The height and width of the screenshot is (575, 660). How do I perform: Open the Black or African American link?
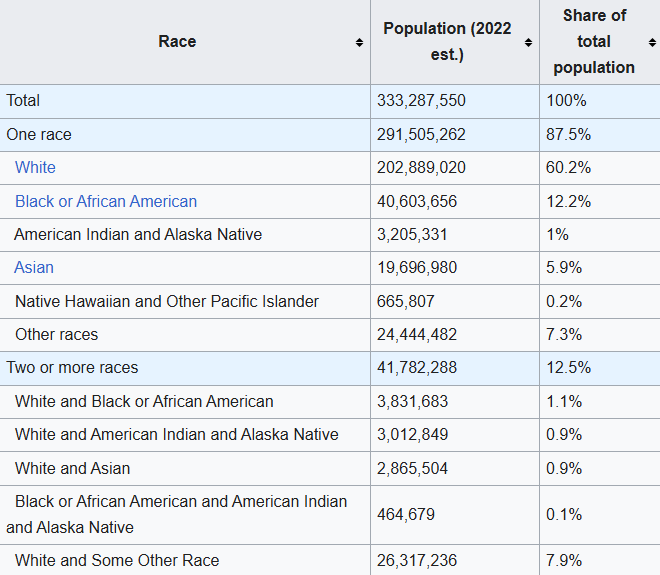106,201
